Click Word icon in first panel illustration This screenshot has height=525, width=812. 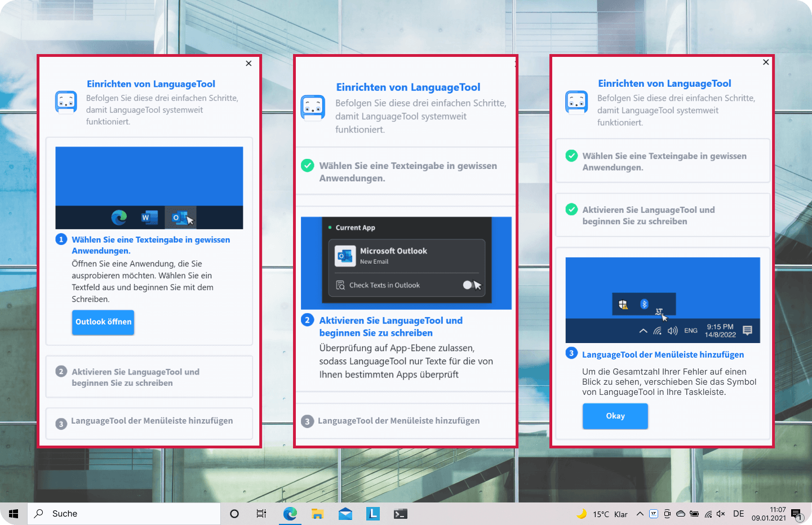click(x=149, y=217)
